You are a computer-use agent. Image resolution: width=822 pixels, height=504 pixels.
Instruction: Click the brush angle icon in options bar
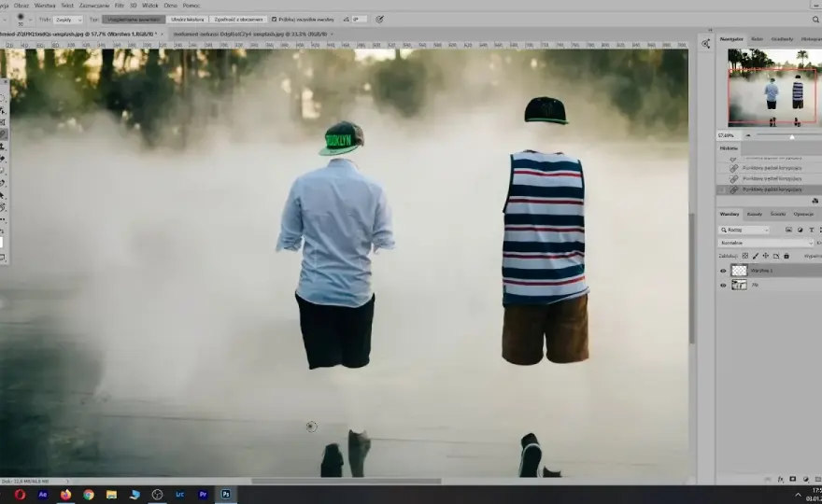[346, 20]
